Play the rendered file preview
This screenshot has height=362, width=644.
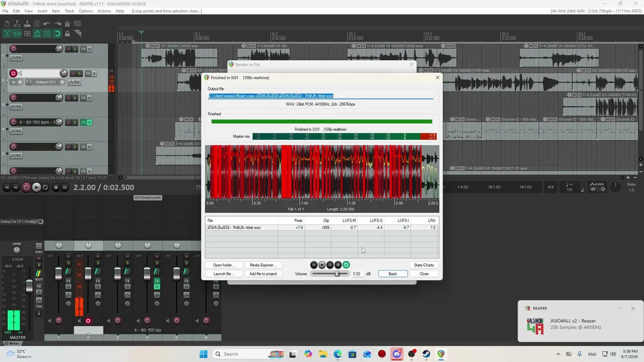(322, 265)
